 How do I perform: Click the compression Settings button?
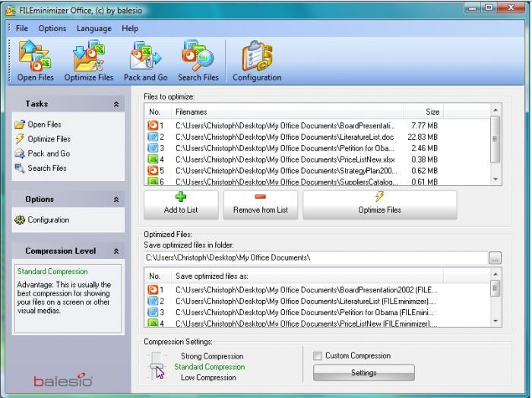coord(364,373)
